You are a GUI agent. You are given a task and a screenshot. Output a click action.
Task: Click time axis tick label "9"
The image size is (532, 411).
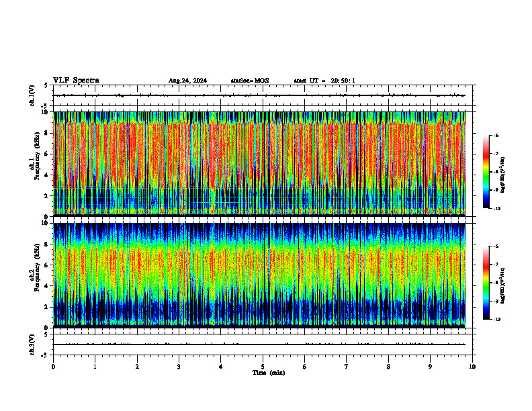(430, 367)
